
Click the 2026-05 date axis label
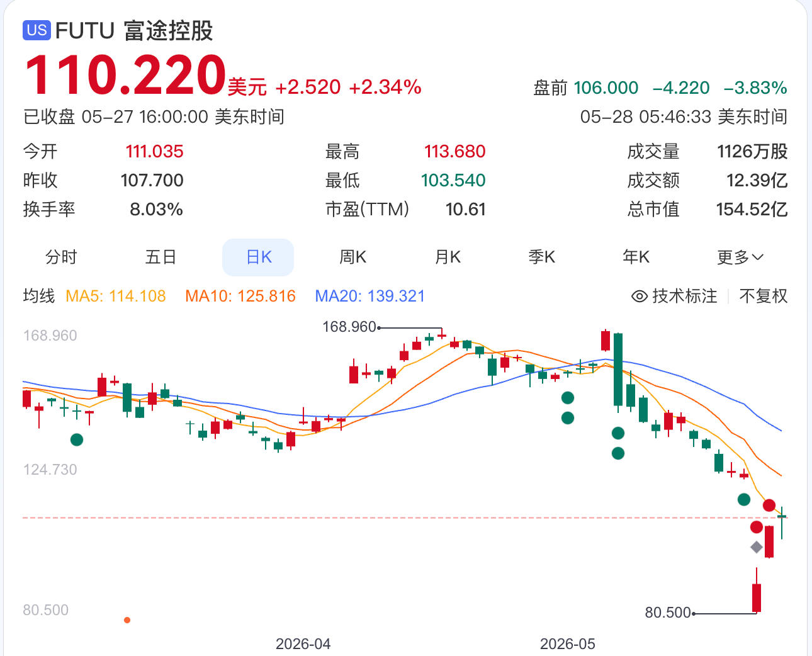tap(568, 644)
